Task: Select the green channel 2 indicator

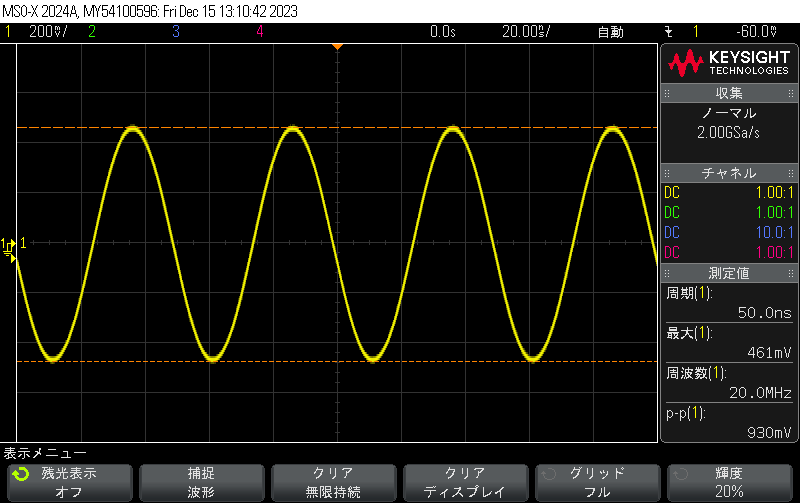Action: [91, 32]
